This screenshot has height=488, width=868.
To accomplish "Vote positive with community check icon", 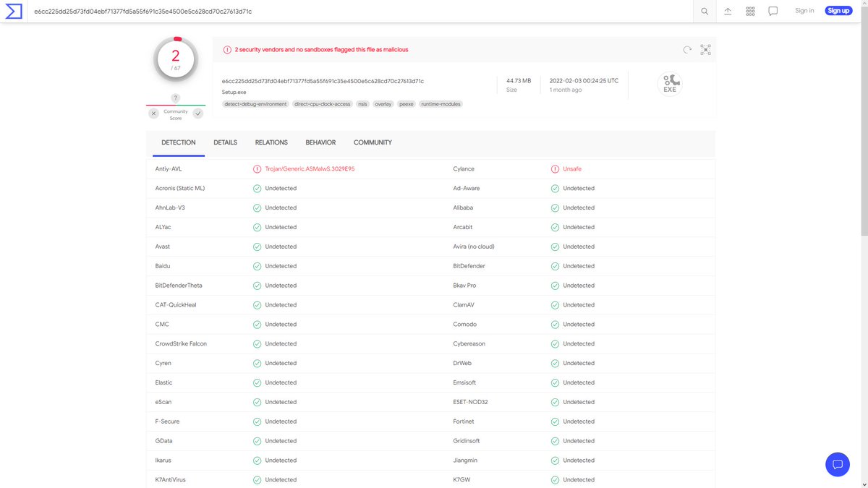I will point(198,114).
